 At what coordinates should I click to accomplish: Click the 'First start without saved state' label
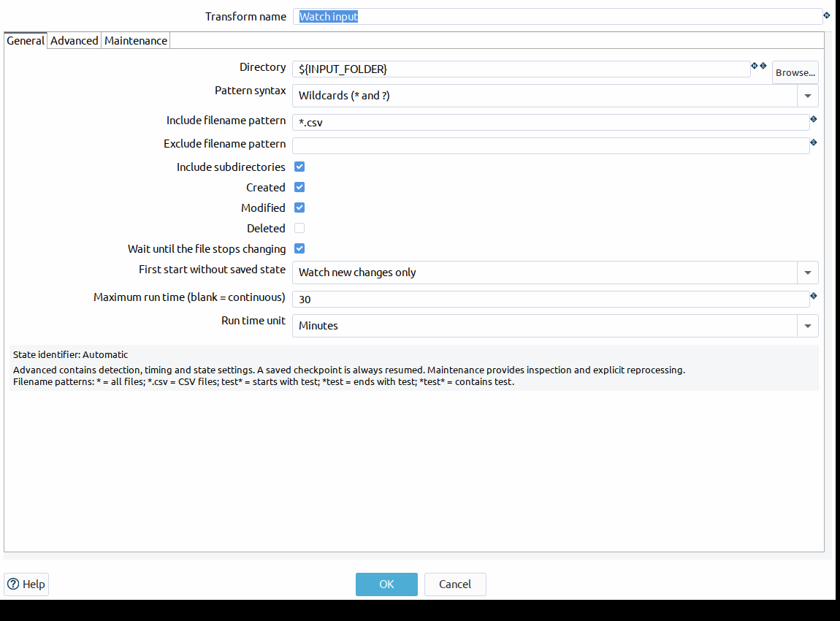pos(212,270)
